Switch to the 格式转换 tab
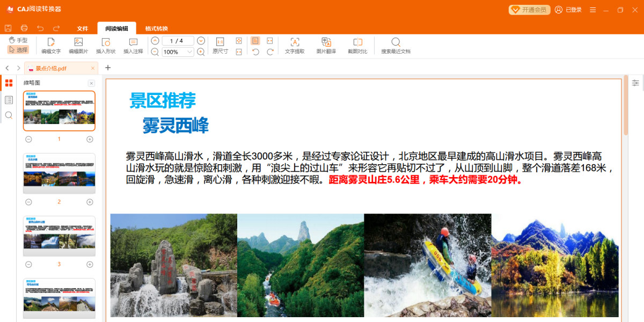 157,28
